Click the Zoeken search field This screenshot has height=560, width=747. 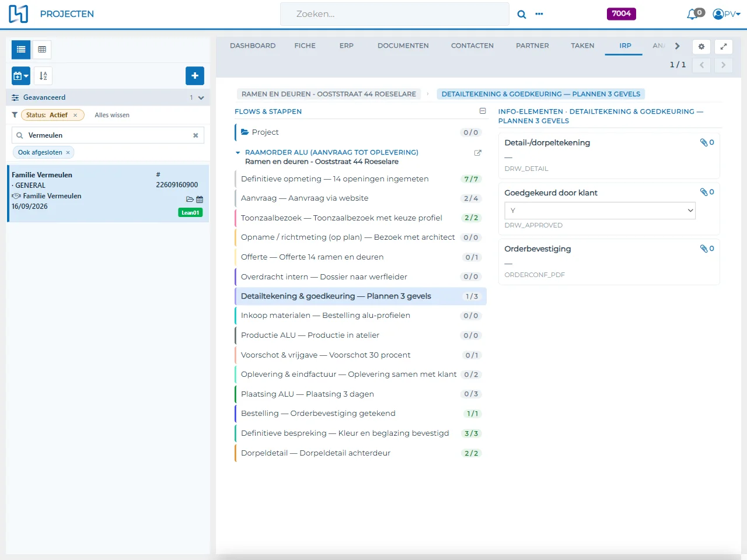[x=395, y=14]
